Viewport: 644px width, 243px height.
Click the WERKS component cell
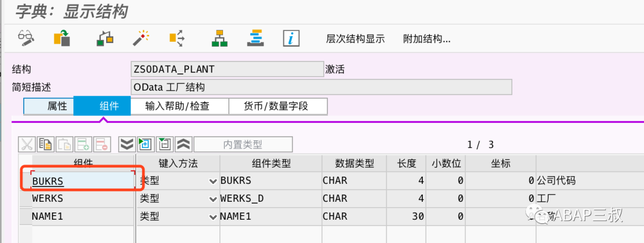(83, 198)
